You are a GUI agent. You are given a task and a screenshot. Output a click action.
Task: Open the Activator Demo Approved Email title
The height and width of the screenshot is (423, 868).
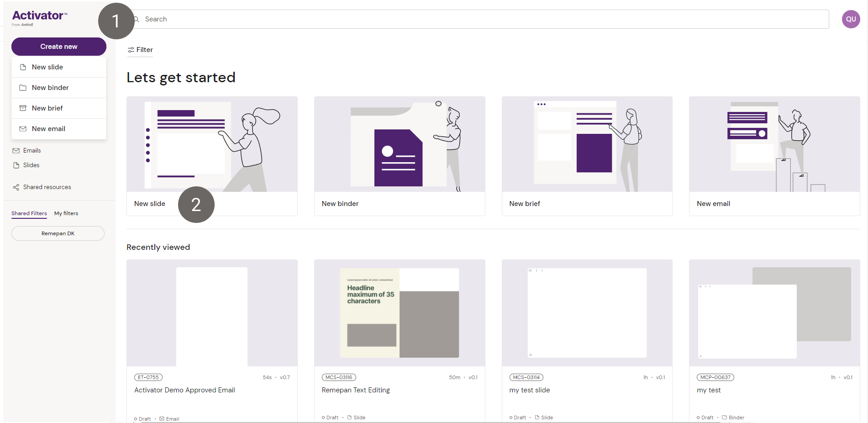tap(184, 390)
